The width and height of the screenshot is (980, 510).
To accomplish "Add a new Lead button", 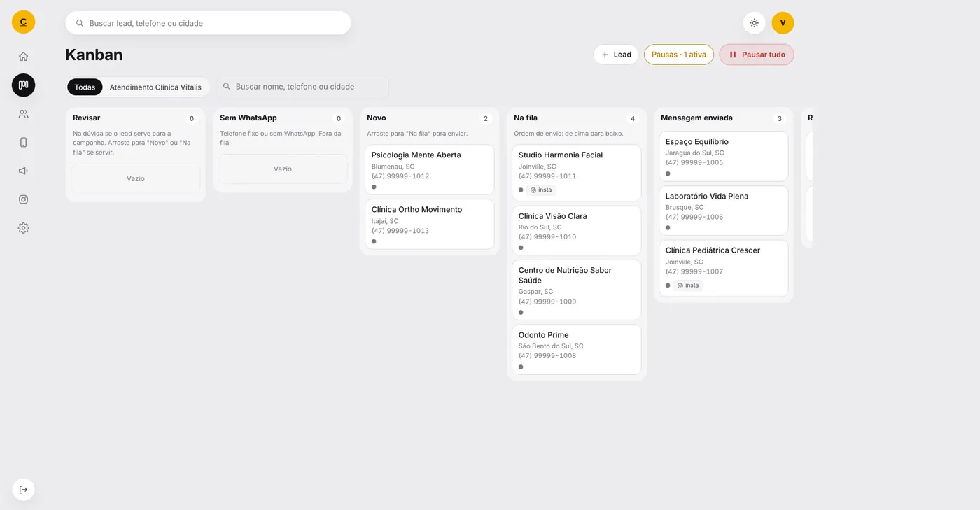I will pyautogui.click(x=616, y=55).
